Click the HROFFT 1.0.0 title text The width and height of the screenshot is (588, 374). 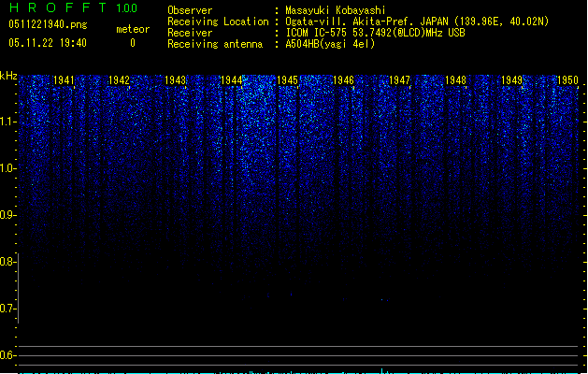(74, 7)
